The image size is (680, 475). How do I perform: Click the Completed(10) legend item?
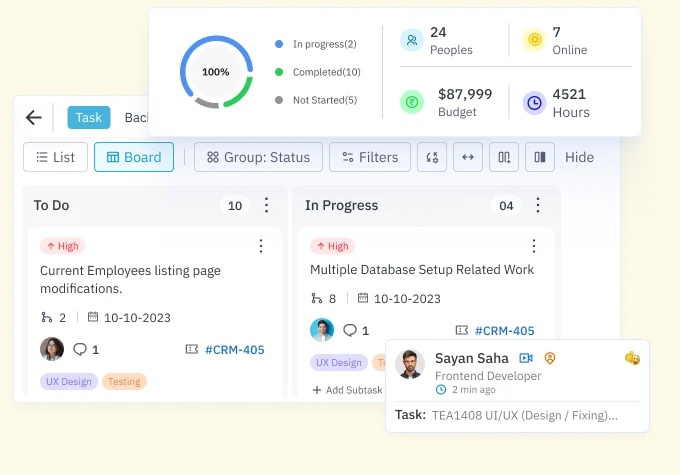tap(318, 72)
